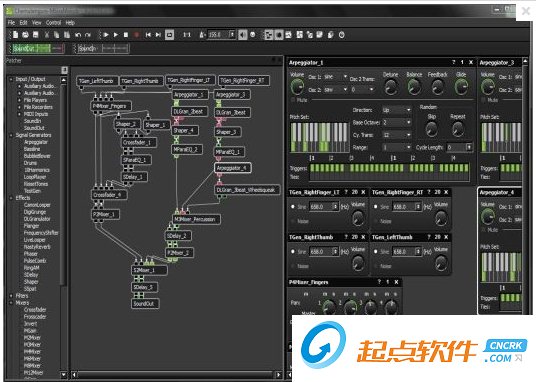This screenshot has height=382, width=536.
Task: Click the copy icon in the toolbar
Action: coord(57,35)
